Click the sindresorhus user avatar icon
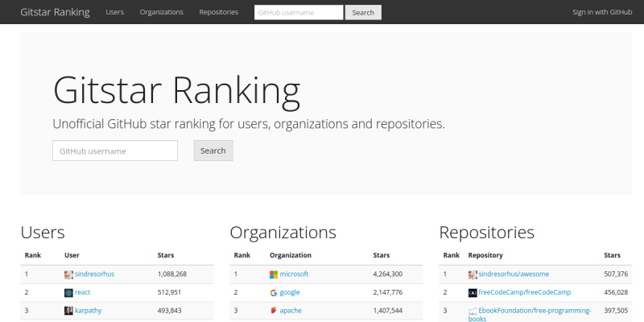The width and height of the screenshot is (644, 322). tap(68, 275)
